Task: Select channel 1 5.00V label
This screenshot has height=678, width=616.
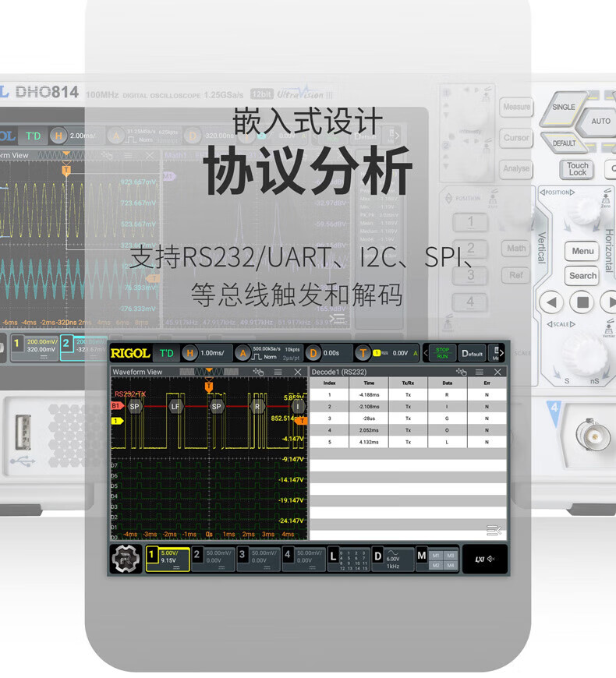Action: click(168, 559)
